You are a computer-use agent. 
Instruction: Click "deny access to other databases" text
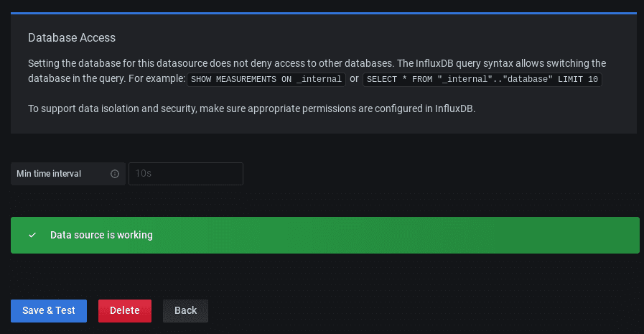[325, 62]
